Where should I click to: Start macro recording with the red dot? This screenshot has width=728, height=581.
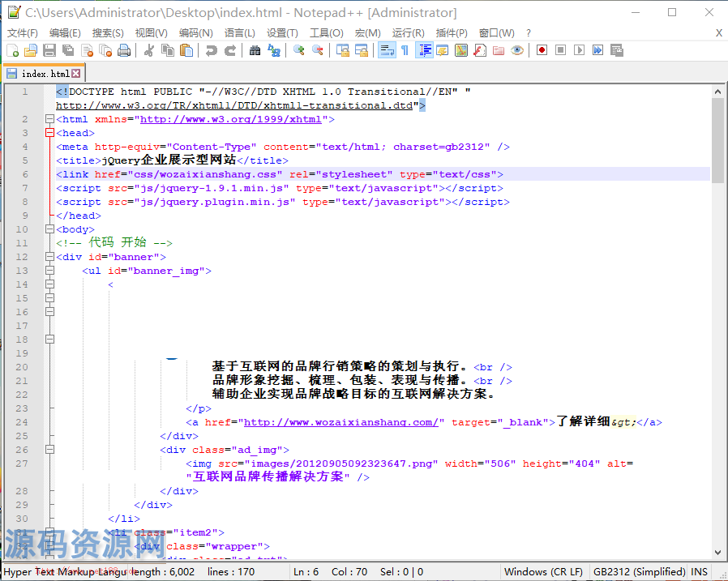542,50
